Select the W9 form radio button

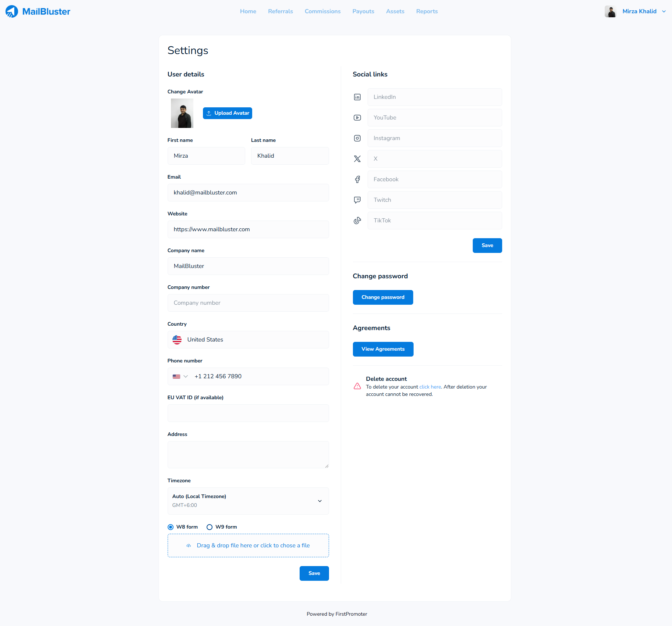[210, 527]
